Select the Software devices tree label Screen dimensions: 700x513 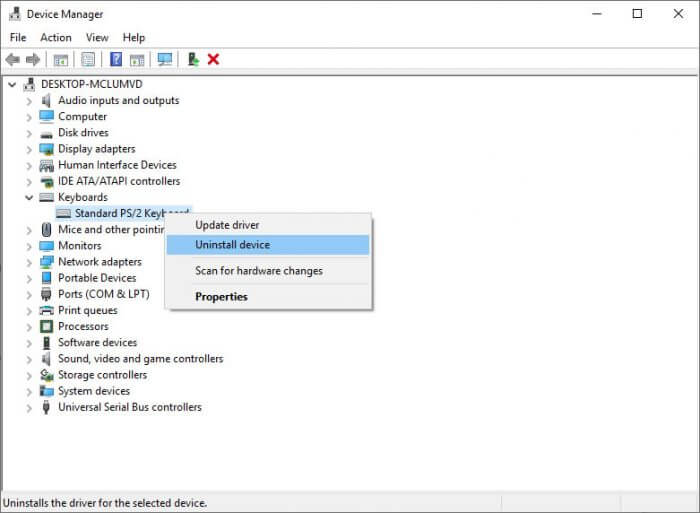98,343
